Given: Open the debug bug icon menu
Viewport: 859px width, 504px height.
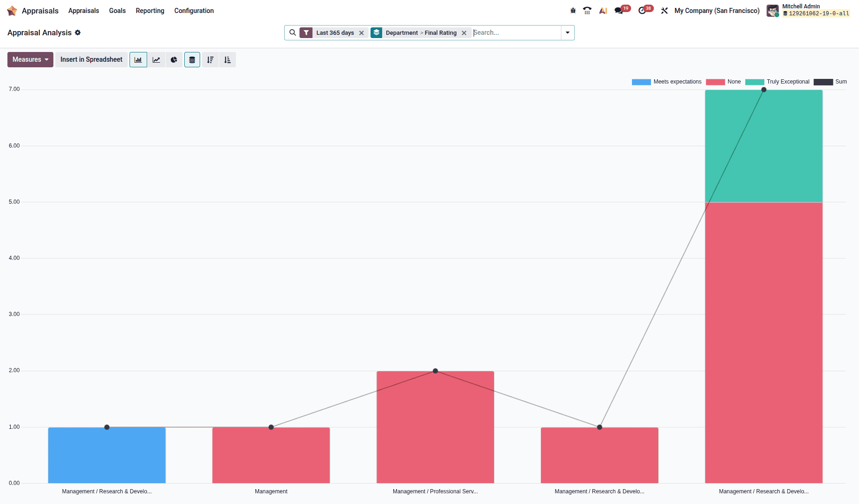Looking at the screenshot, I should point(573,11).
